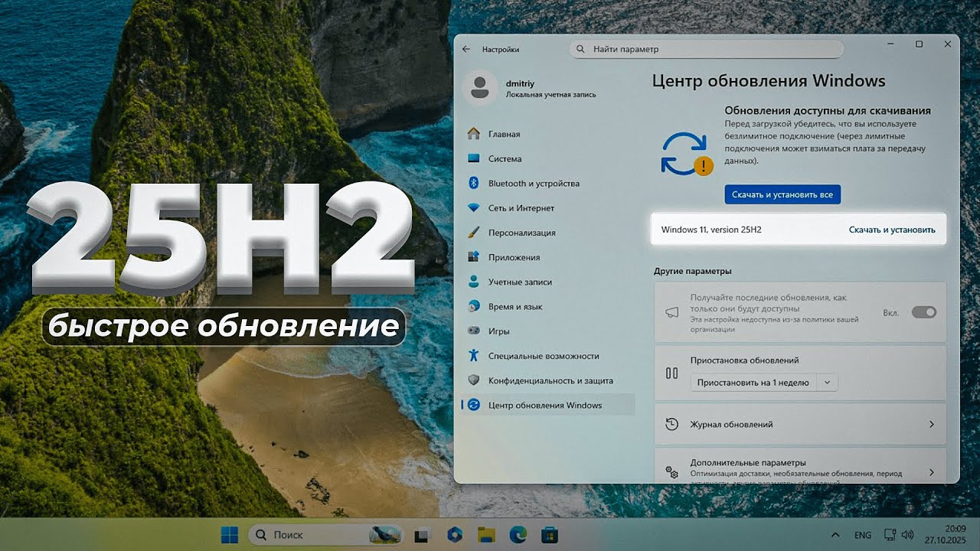Click Скачать и установить for 25H2
Viewport: 980px width, 551px height.
pos(892,230)
